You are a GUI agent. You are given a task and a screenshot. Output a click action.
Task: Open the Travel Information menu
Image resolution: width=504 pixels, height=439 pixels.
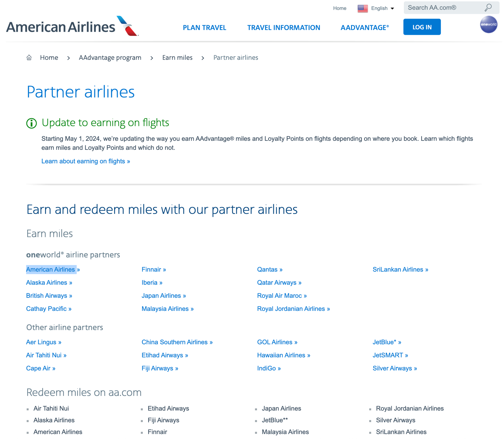[284, 28]
